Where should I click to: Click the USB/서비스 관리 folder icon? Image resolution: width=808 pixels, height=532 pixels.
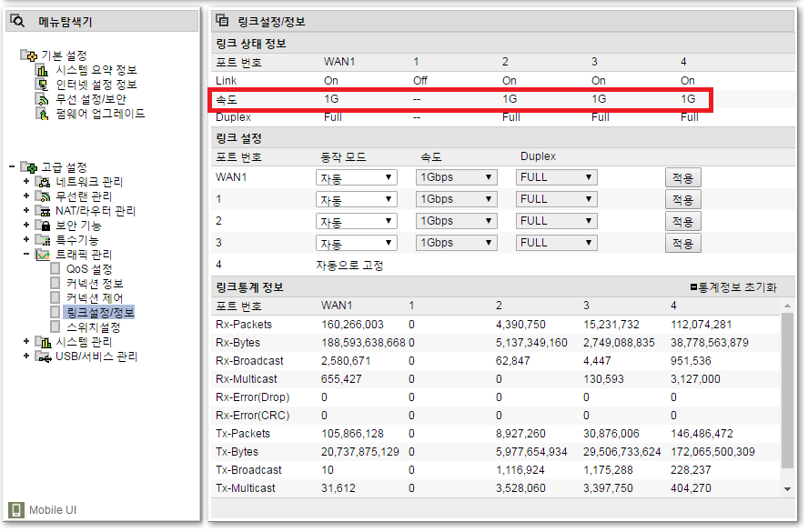pos(43,356)
